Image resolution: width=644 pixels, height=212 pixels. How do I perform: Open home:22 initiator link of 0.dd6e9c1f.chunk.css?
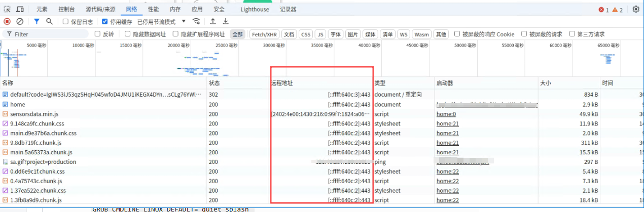click(448, 172)
